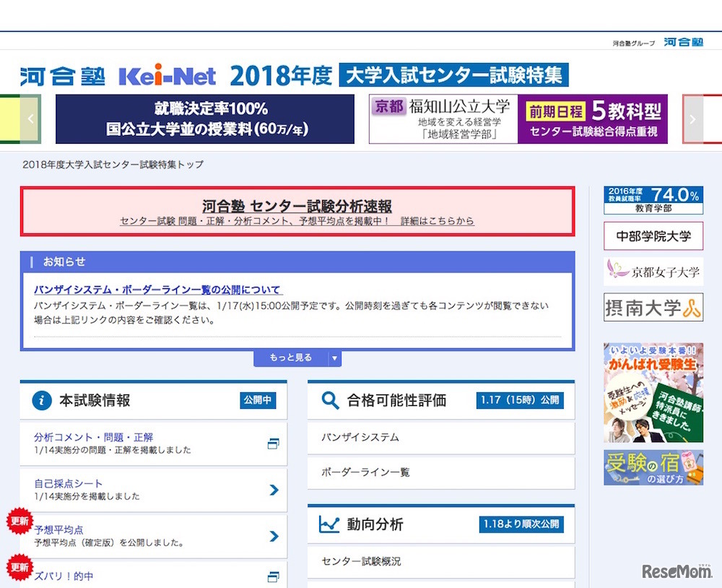Click the info icon beside 本試験情報

(41, 400)
